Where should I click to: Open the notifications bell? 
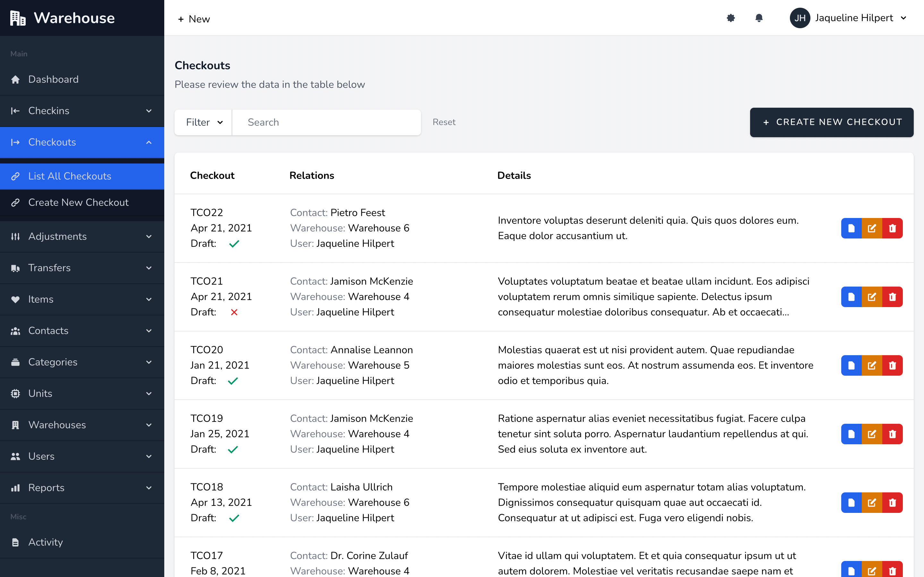click(759, 18)
